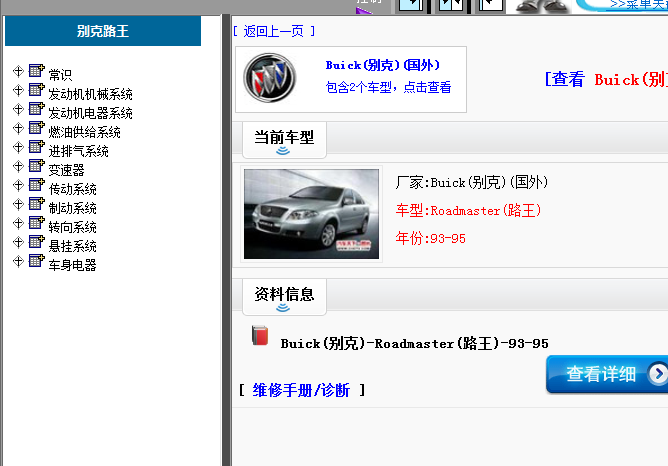Select 进排气系统 in the tree
This screenshot has height=466, width=668.
click(78, 151)
